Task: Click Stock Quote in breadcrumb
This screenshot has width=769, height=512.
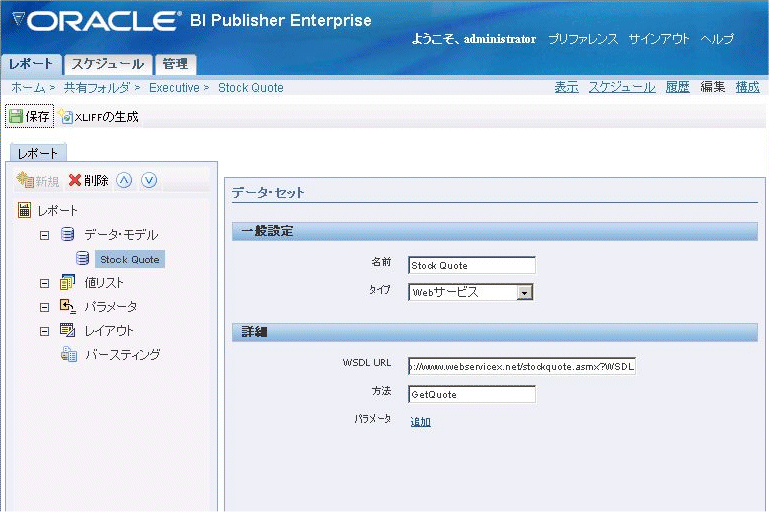Action: pos(251,88)
